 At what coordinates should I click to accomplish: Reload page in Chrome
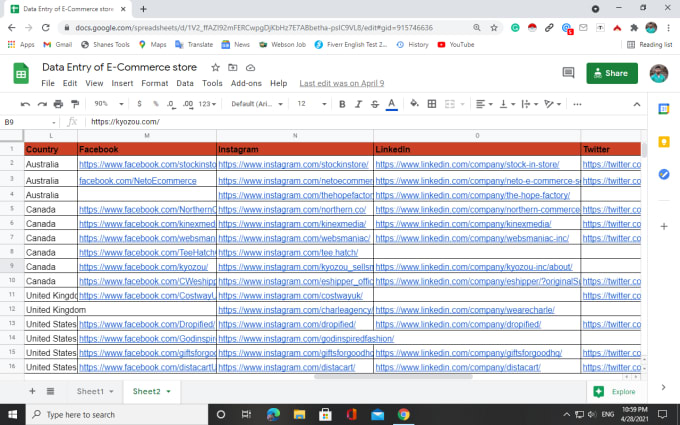click(46, 28)
